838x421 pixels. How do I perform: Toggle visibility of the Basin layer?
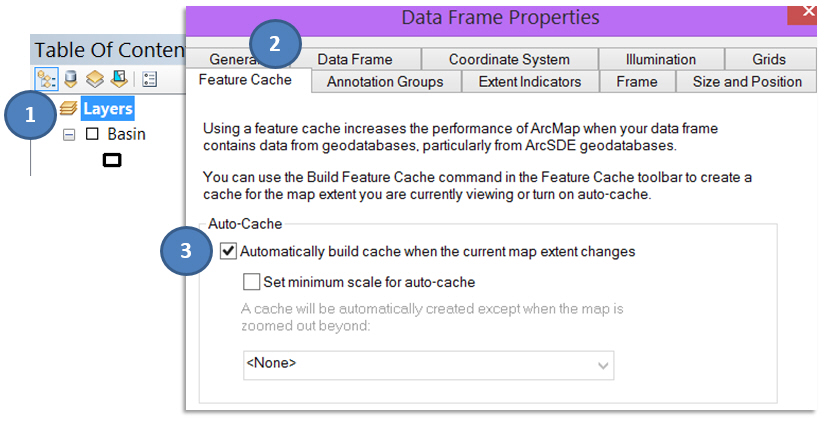[91, 134]
